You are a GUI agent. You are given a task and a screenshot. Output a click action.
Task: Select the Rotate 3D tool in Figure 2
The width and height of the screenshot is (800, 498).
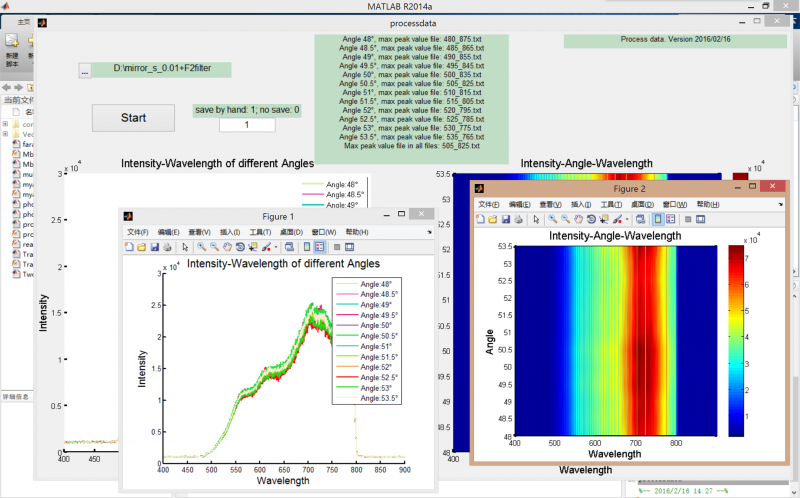pos(590,218)
